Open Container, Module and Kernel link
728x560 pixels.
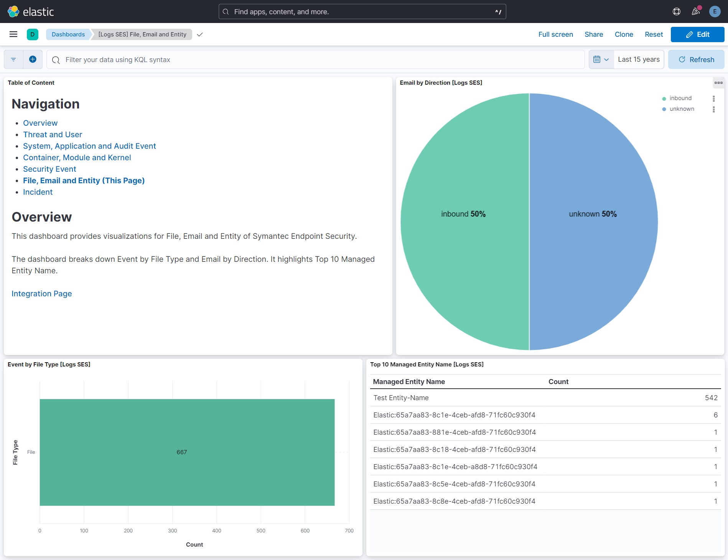(77, 158)
